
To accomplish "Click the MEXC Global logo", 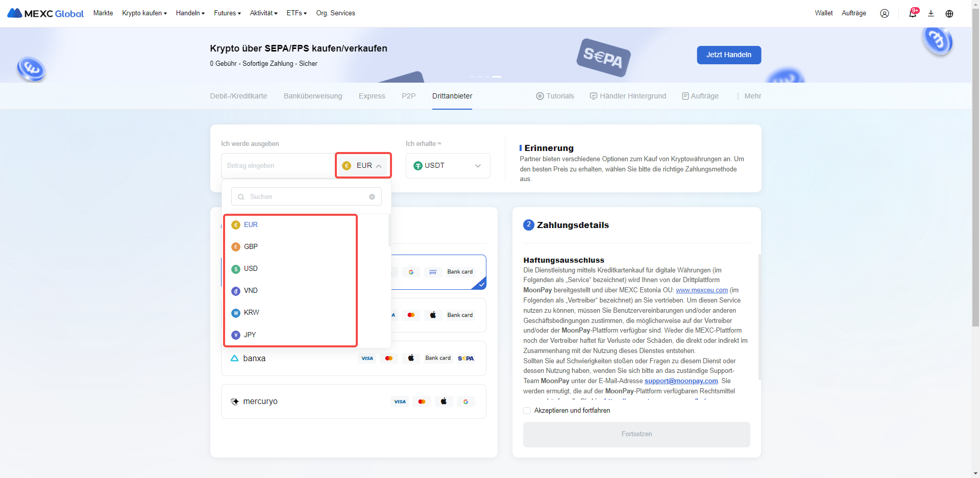I will tap(45, 13).
